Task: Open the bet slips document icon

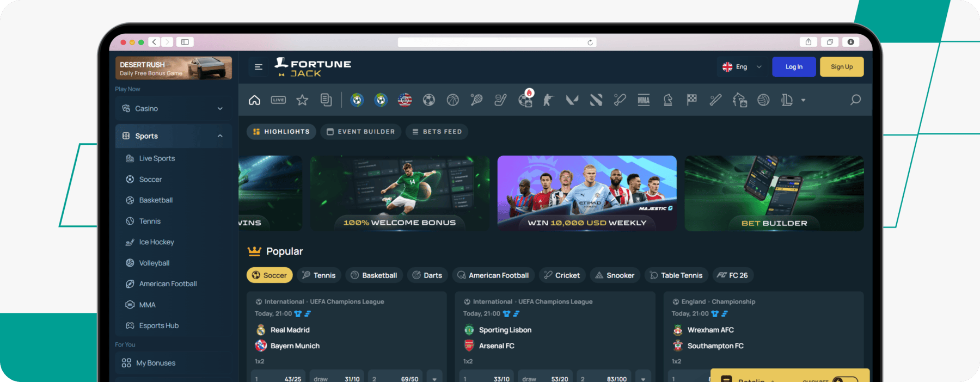Action: coord(326,100)
